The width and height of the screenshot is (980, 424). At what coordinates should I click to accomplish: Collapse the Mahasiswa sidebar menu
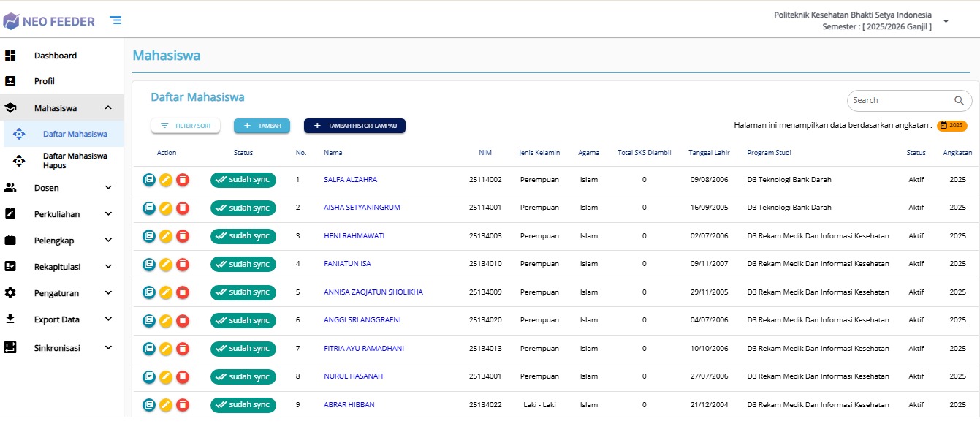coord(108,108)
